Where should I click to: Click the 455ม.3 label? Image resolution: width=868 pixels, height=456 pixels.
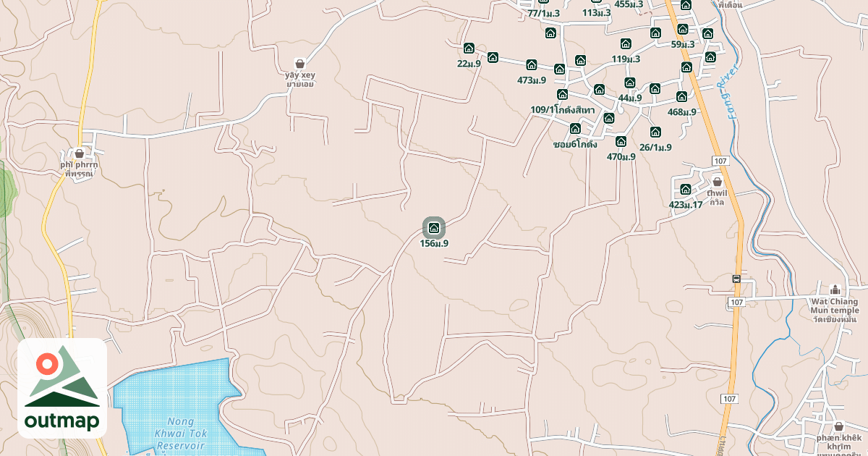coord(629,4)
